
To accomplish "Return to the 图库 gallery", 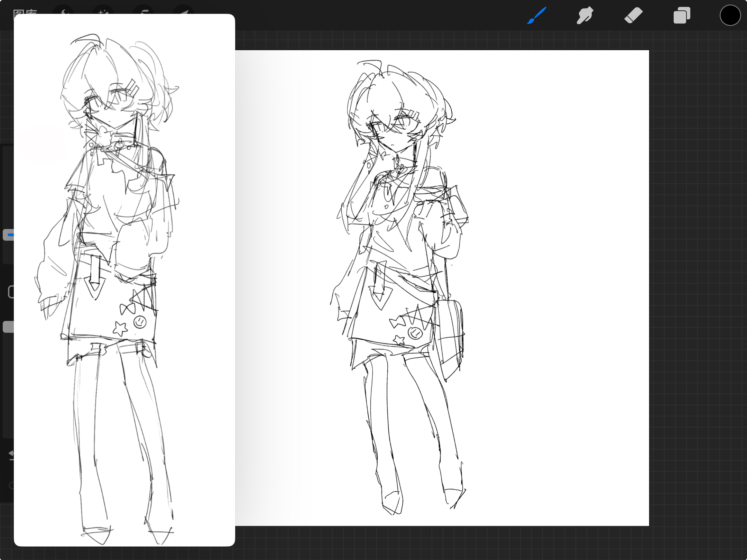I will click(x=24, y=11).
